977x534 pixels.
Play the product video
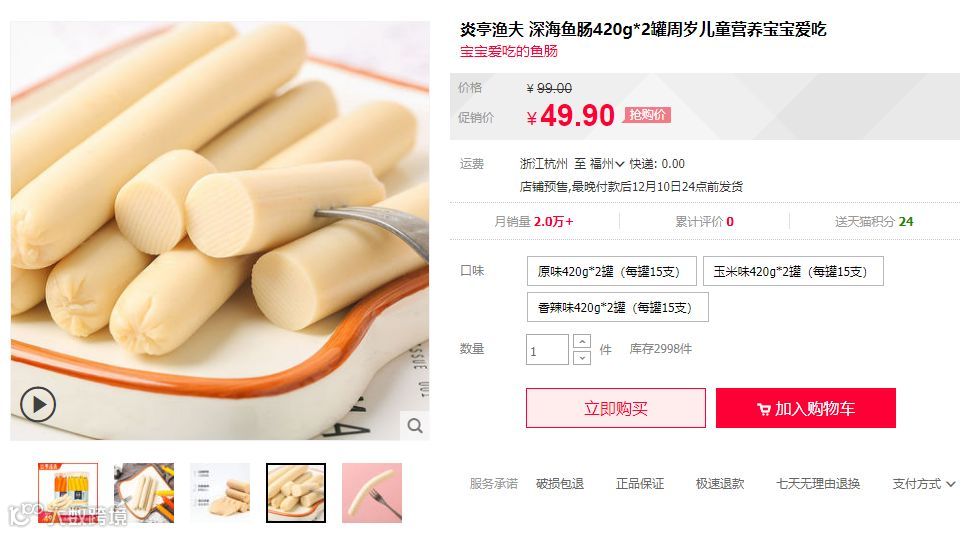click(38, 404)
